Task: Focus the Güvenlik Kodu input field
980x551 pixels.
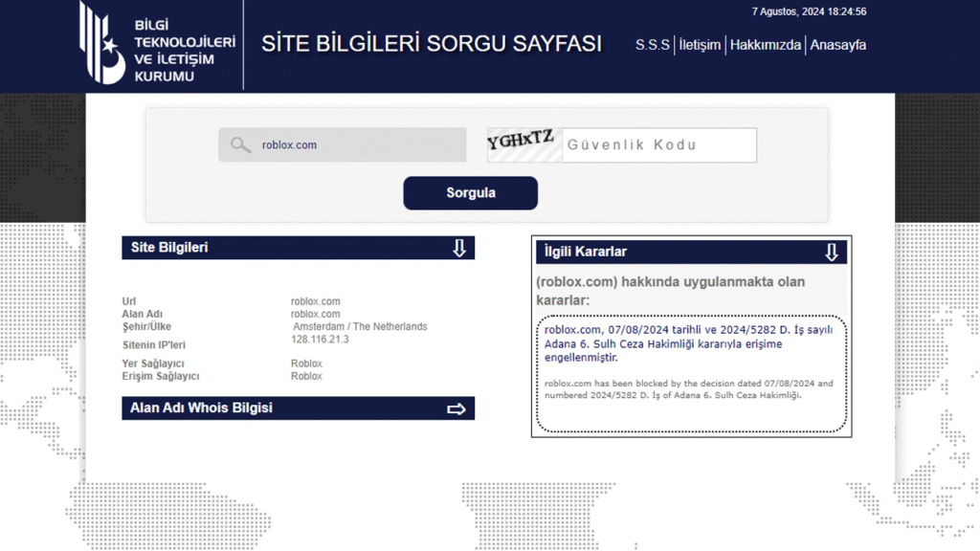Action: pyautogui.click(x=659, y=145)
